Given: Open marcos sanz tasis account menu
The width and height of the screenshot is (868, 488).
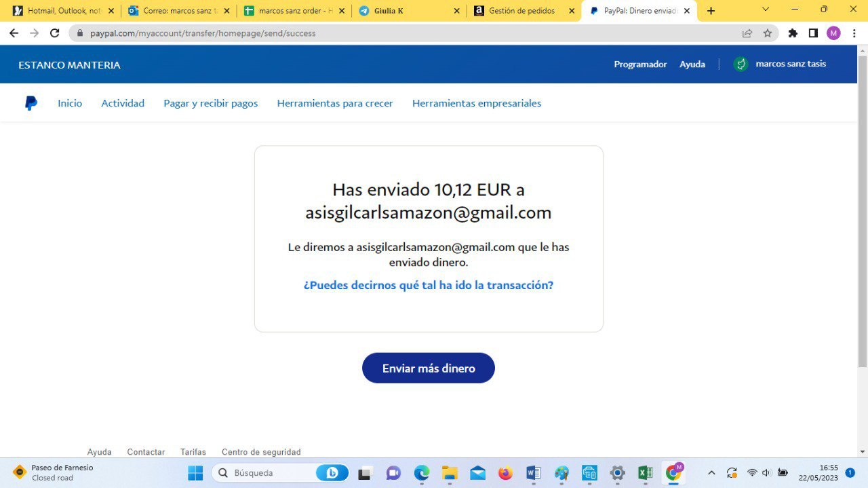Looking at the screenshot, I should [x=781, y=64].
